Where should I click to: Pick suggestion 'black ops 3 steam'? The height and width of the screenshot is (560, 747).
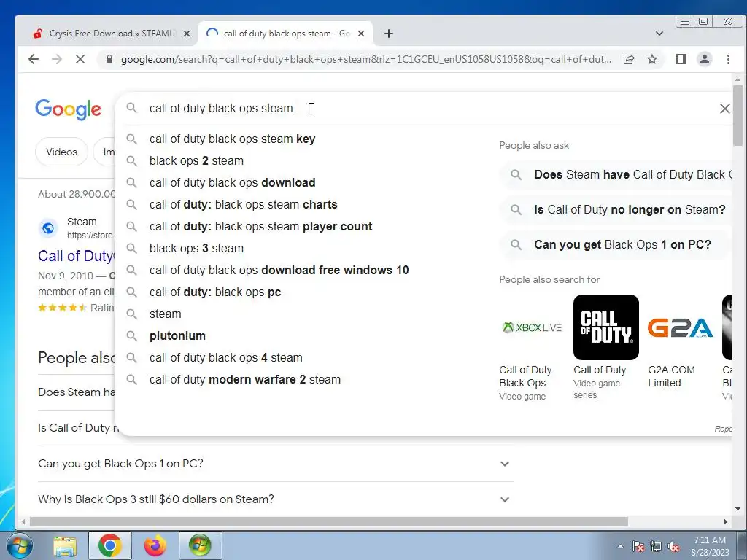click(x=196, y=248)
